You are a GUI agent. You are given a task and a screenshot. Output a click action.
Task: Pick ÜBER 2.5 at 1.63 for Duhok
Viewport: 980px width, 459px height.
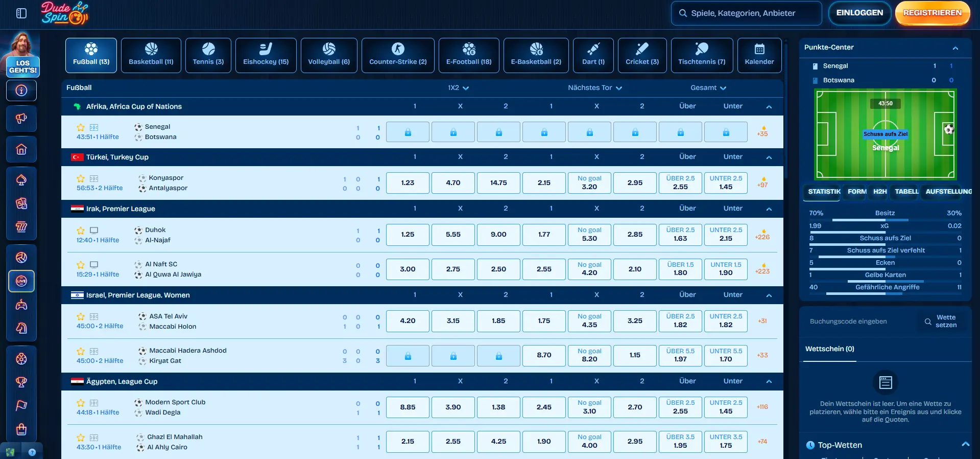(680, 235)
